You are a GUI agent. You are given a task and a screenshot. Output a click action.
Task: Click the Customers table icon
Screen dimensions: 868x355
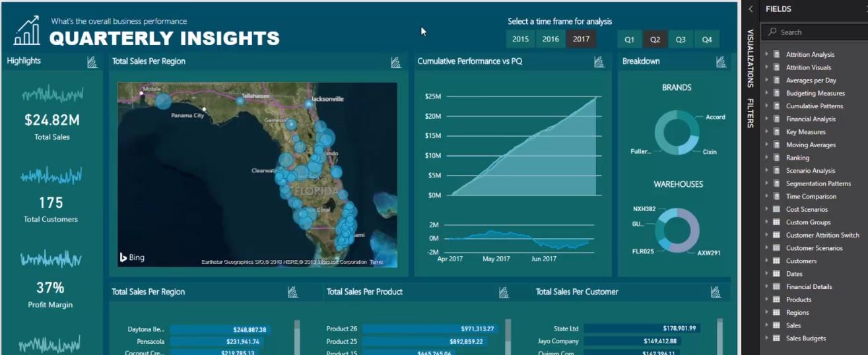(776, 261)
